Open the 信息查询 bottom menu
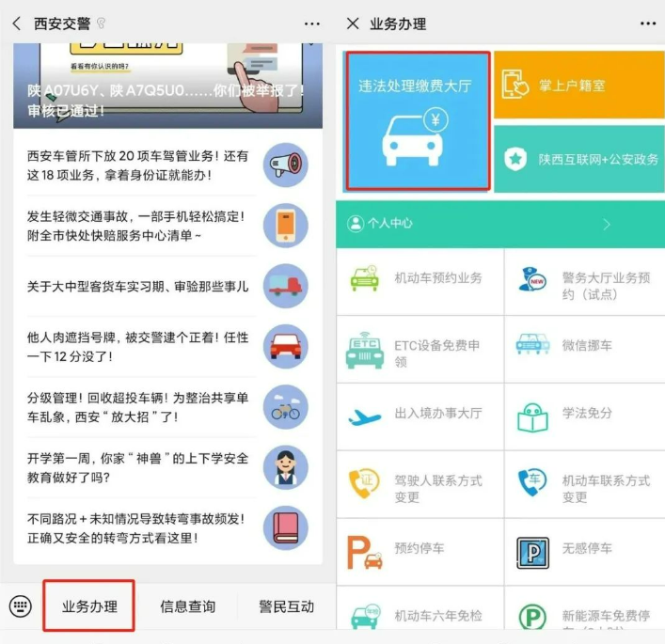 click(188, 606)
